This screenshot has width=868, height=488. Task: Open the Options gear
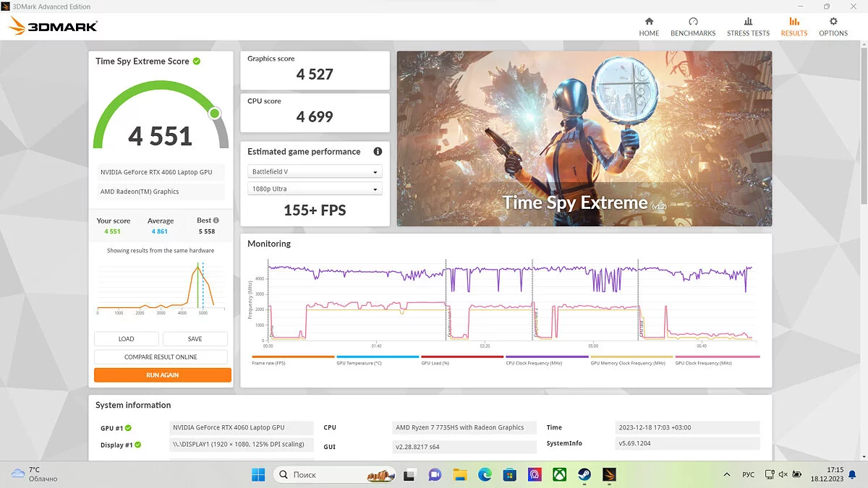pos(833,27)
